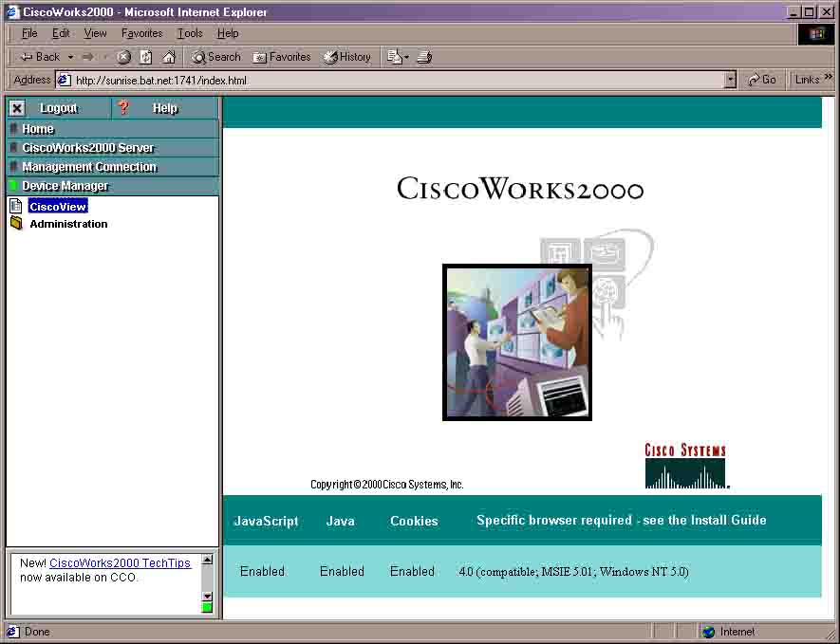Screen dimensions: 840x644
Task: Click the Java column header text
Action: tap(340, 521)
